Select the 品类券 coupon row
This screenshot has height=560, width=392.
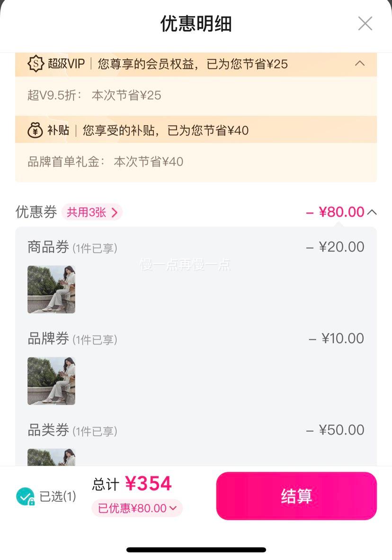click(196, 430)
